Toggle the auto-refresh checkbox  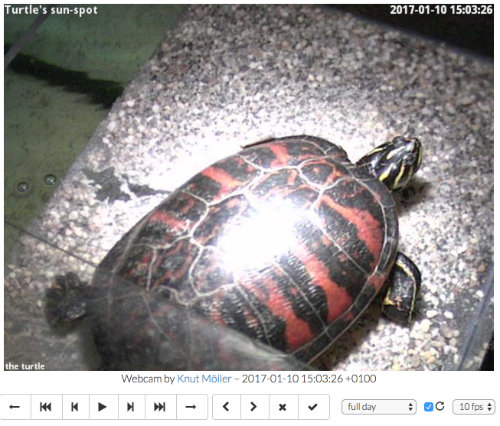(x=428, y=407)
